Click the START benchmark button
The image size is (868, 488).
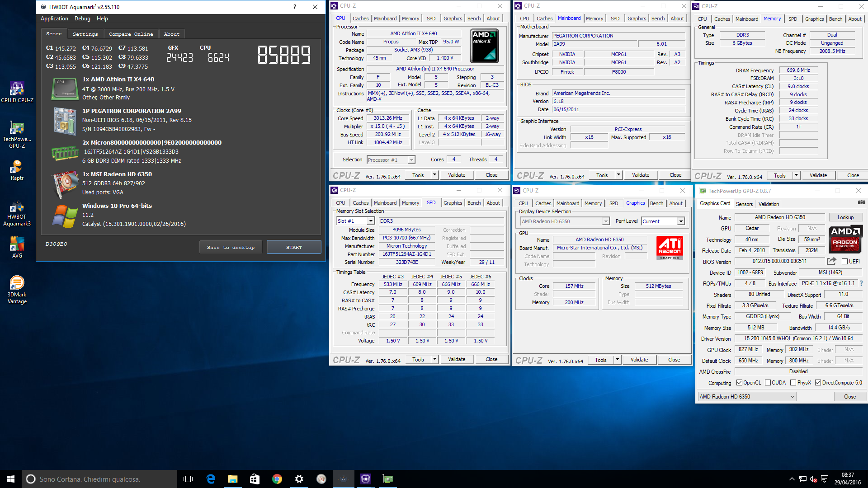pyautogui.click(x=294, y=247)
